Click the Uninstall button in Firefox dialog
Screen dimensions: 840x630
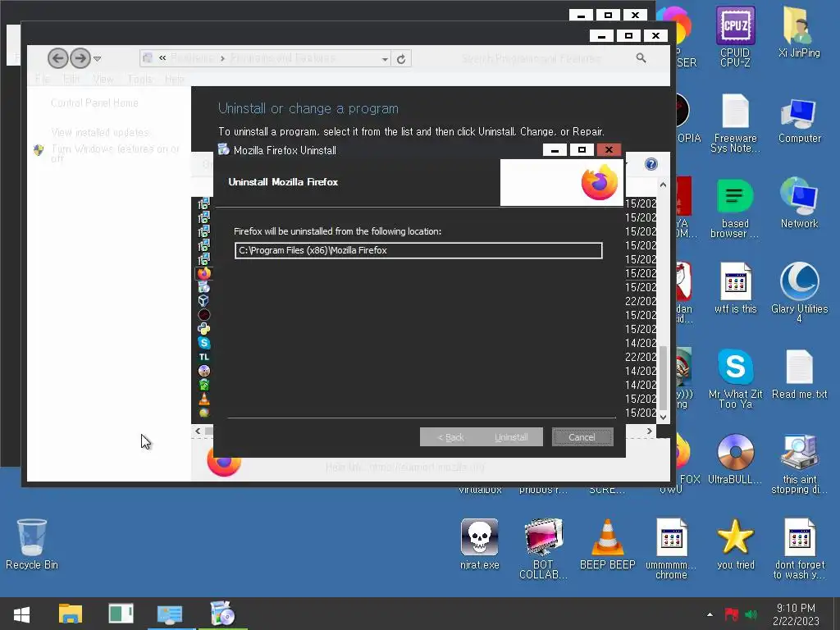512,437
